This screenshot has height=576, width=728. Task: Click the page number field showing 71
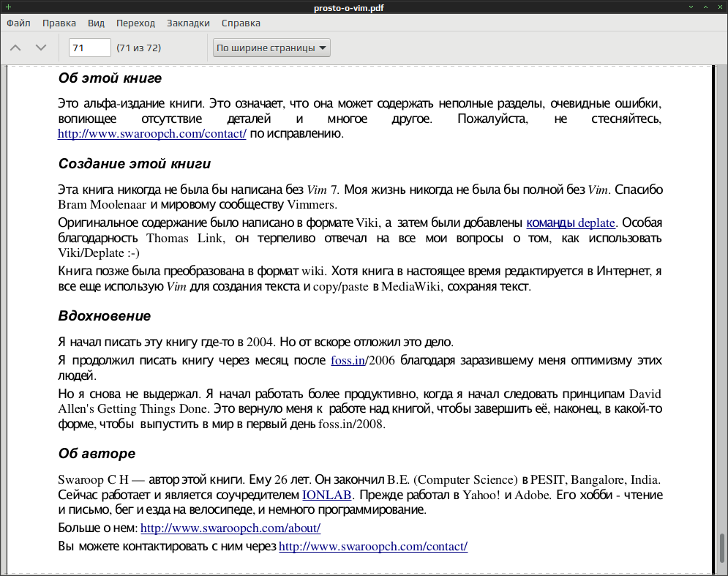89,48
